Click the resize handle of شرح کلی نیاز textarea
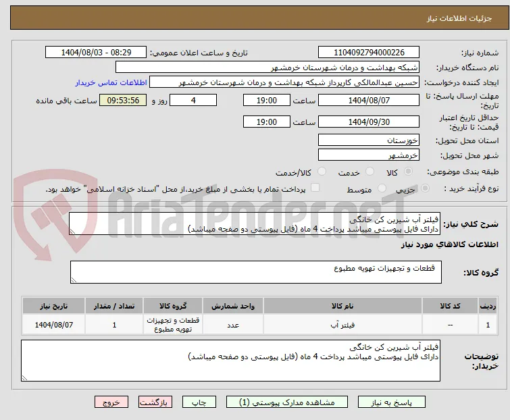Screen dimensions: 510x420 pos(72,232)
